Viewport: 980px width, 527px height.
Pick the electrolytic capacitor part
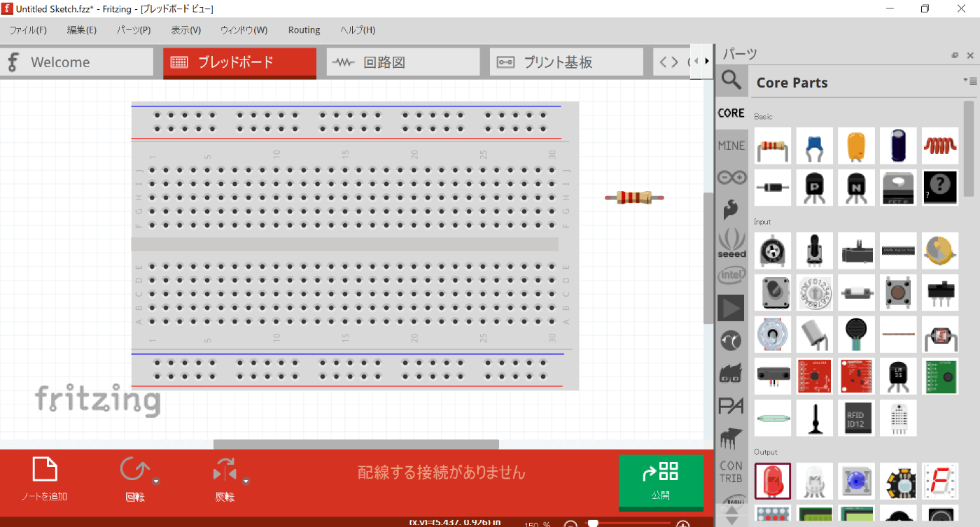898,146
